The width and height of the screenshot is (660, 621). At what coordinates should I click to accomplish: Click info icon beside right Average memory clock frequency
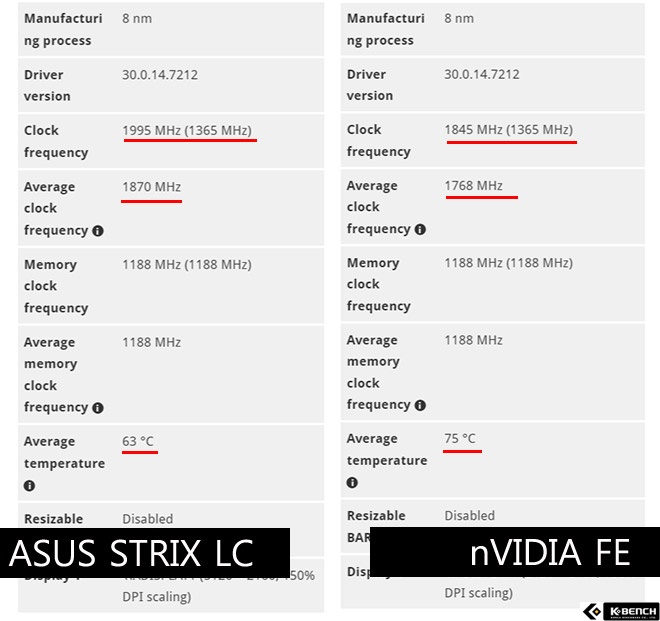click(420, 406)
